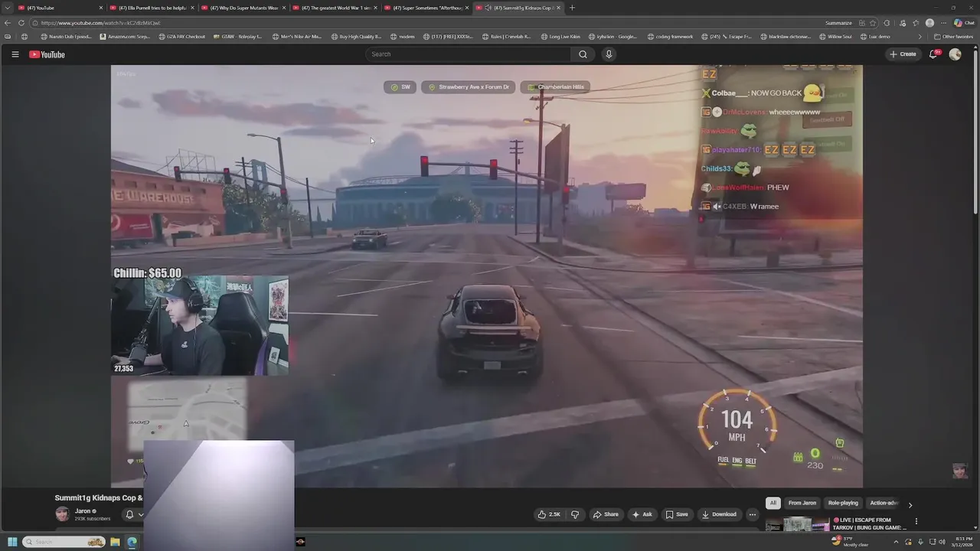Viewport: 980px width, 551px height.
Task: Open File Explorer from the taskbar
Action: (x=115, y=542)
